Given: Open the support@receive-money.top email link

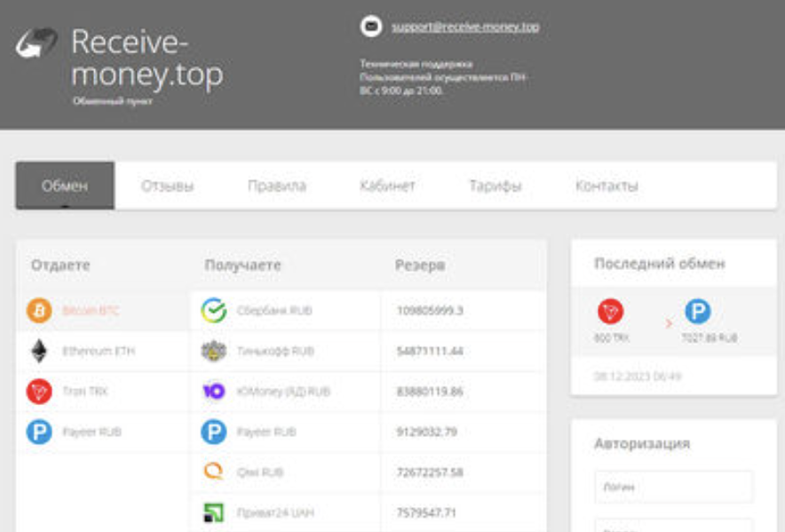Looking at the screenshot, I should (x=465, y=27).
